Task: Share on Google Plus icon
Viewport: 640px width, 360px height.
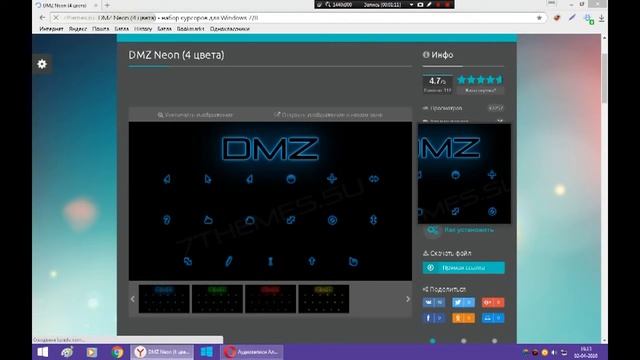Action: click(x=493, y=302)
